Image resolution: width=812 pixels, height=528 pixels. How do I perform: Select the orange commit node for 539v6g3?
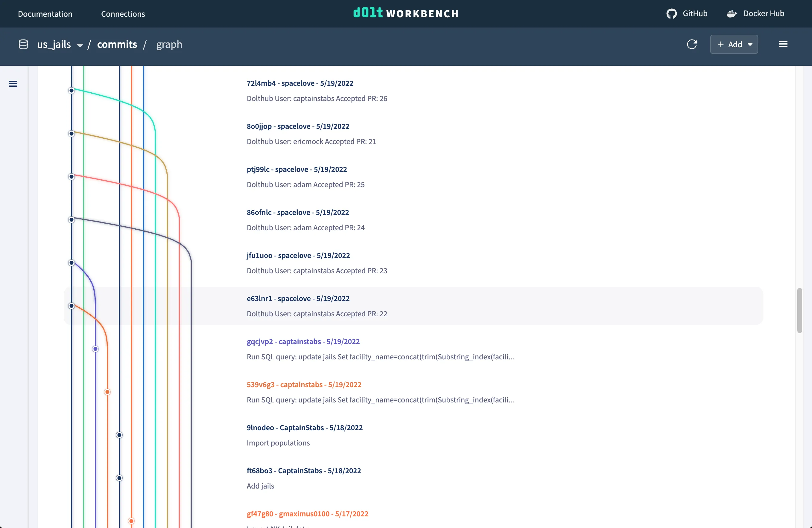107,392
